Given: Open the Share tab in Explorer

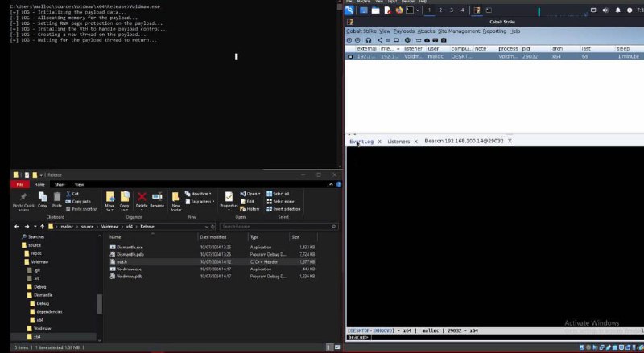Looking at the screenshot, I should tap(60, 185).
